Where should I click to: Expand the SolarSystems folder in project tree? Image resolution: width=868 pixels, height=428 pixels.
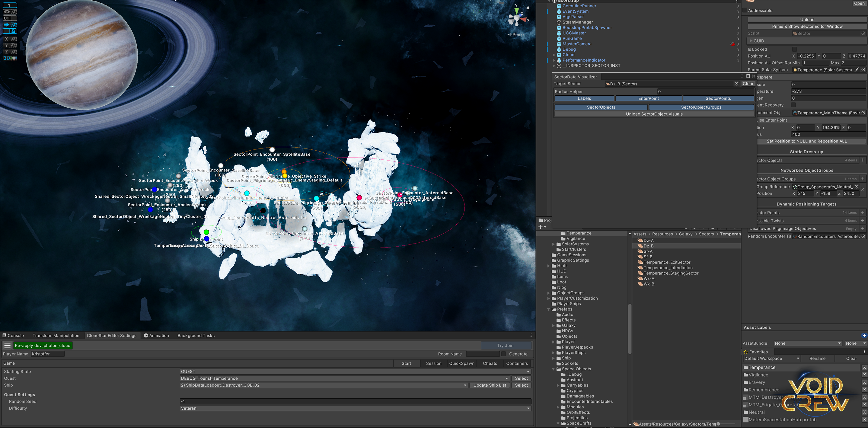[553, 244]
